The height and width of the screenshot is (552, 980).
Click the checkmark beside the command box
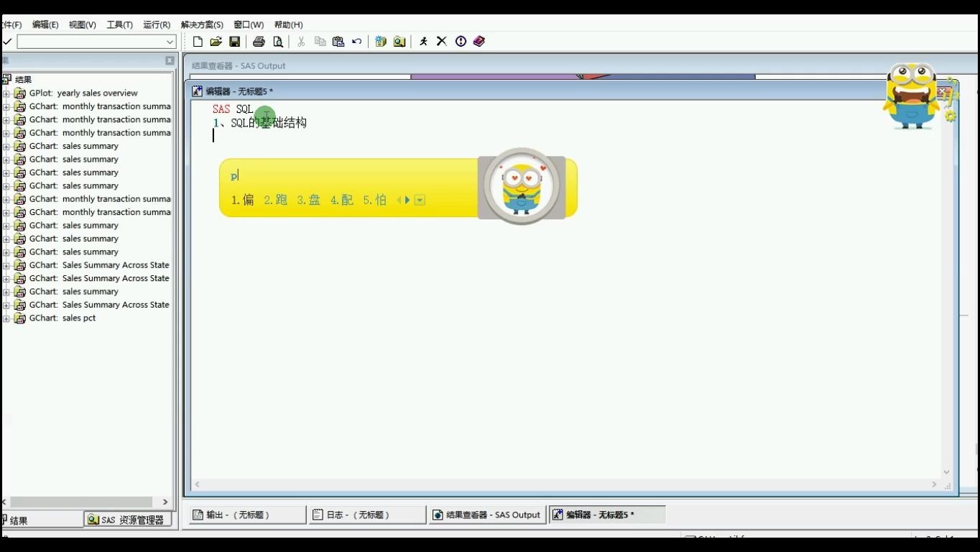coord(6,42)
